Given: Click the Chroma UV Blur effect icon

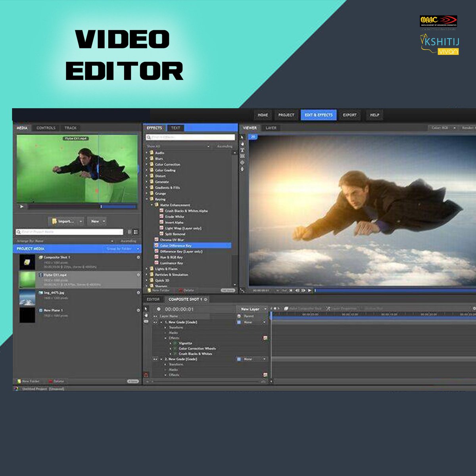Looking at the screenshot, I should coord(156,240).
